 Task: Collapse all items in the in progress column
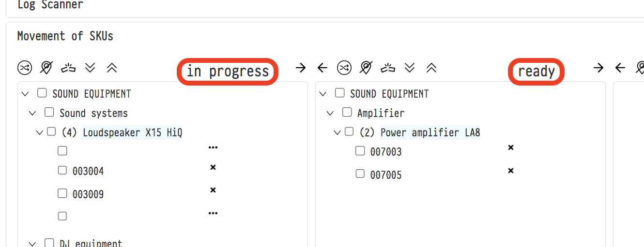[112, 68]
